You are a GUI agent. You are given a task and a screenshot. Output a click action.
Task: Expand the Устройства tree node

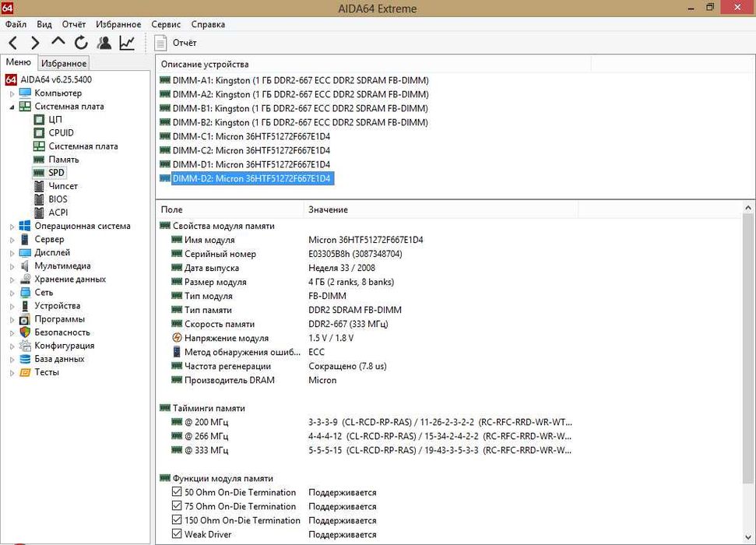pyautogui.click(x=12, y=306)
